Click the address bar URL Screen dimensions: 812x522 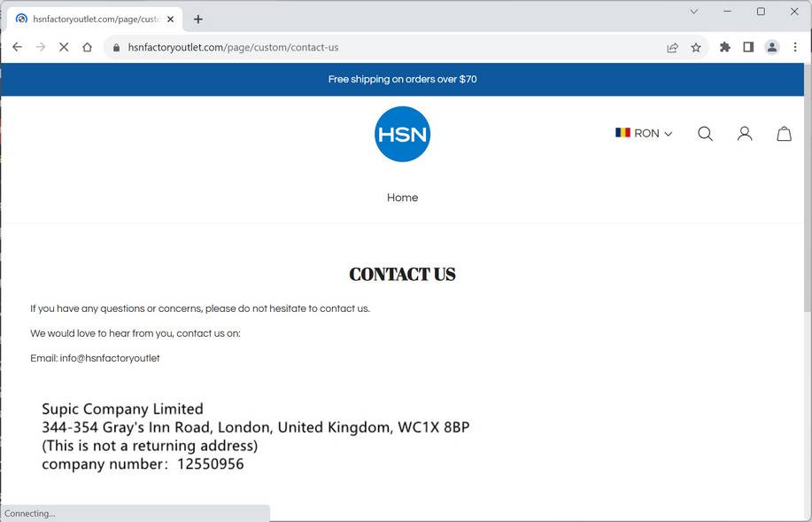[x=233, y=48]
